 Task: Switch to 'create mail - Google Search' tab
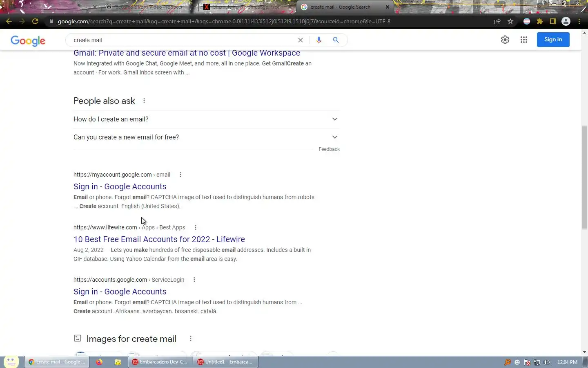click(345, 7)
